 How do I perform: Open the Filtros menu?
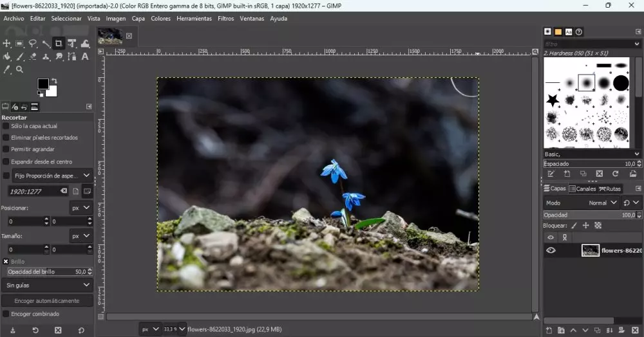(x=226, y=19)
